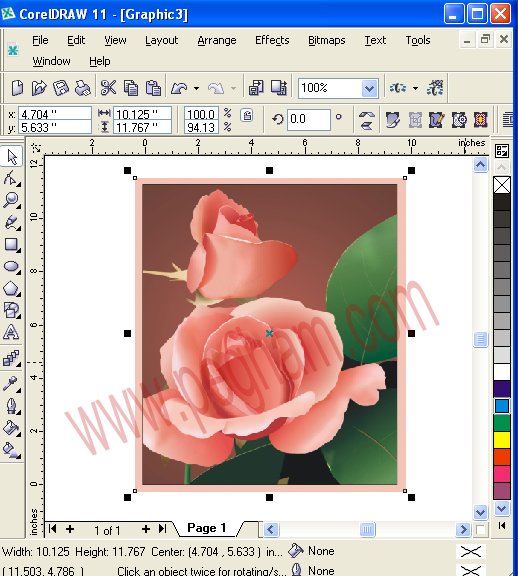Choose the no-color X swatch

(502, 185)
